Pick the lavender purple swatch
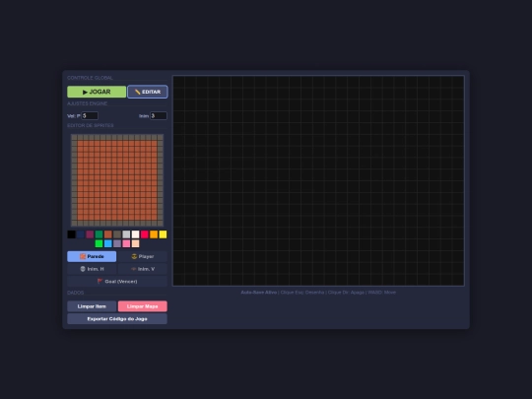532x399 pixels. (x=117, y=243)
